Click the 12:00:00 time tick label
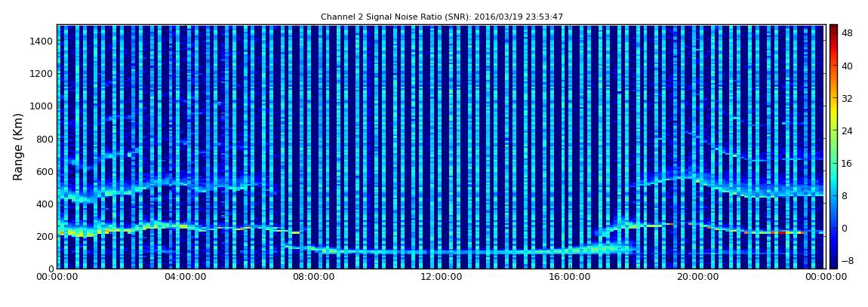The width and height of the screenshot is (868, 307). click(x=441, y=277)
